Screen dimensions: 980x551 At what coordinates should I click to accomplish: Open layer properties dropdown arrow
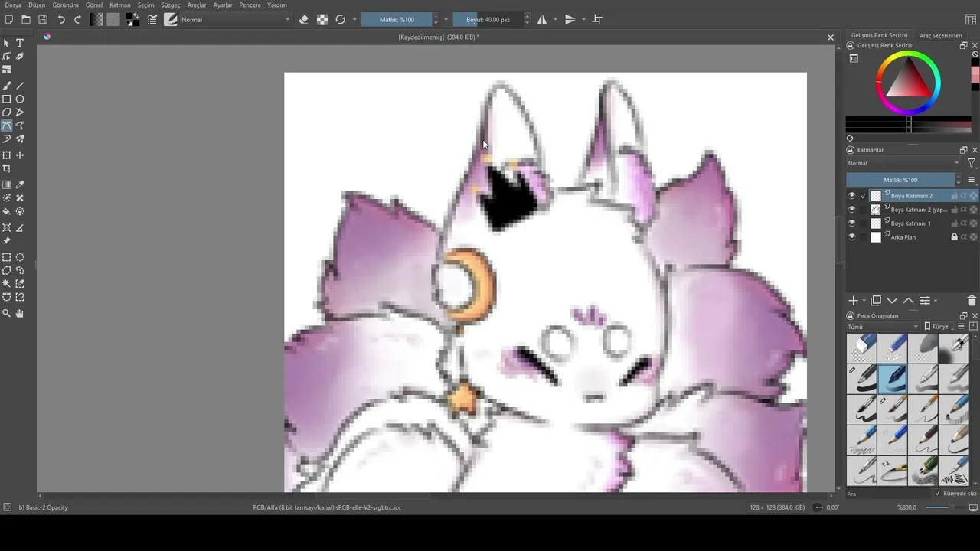click(936, 301)
